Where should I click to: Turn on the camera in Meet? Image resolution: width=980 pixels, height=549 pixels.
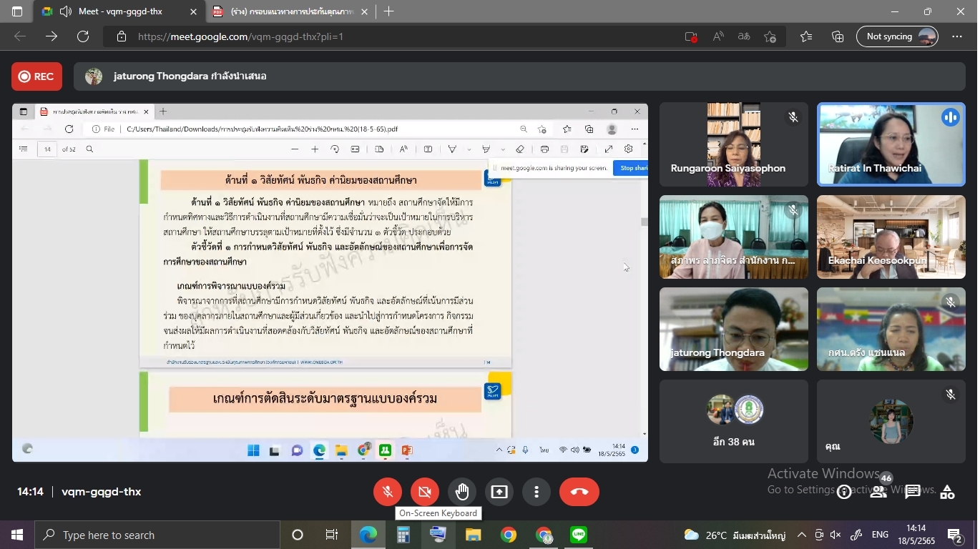click(x=425, y=492)
